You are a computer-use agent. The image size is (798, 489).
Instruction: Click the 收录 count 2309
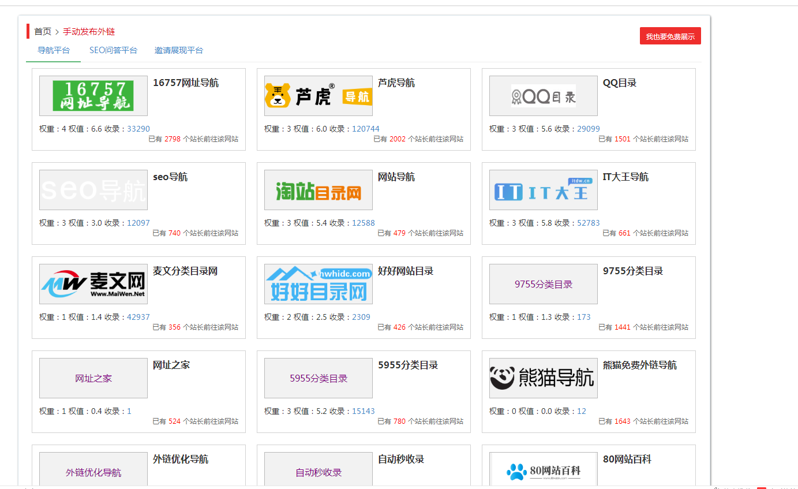[x=361, y=318]
